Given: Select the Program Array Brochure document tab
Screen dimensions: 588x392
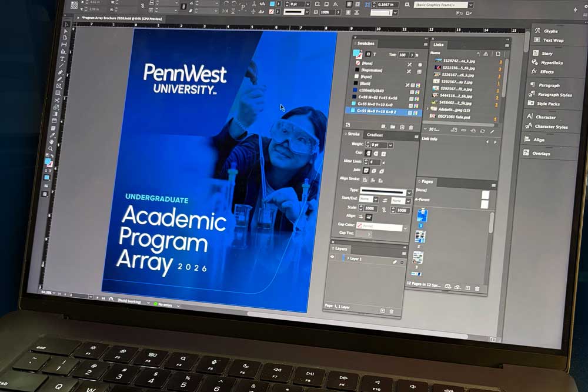Looking at the screenshot, I should 122,18.
